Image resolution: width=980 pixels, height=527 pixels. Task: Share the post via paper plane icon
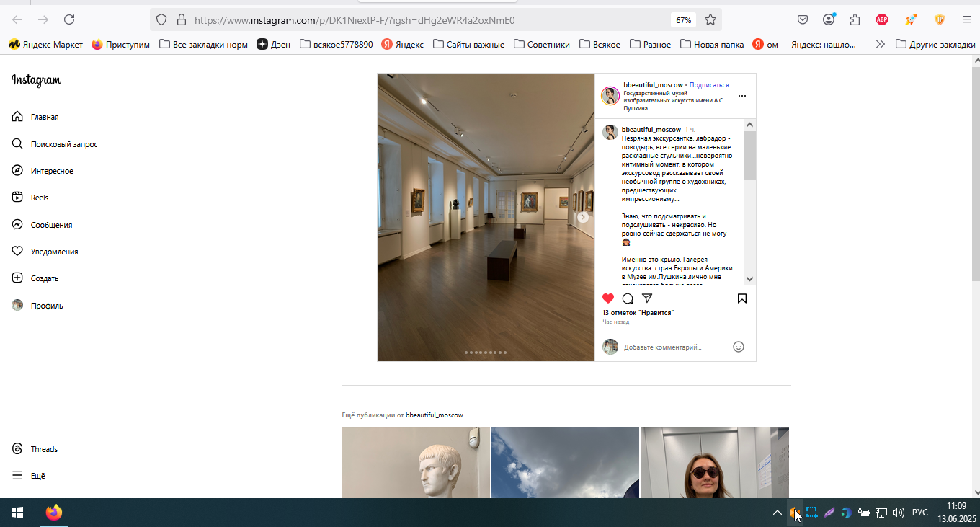pos(647,298)
